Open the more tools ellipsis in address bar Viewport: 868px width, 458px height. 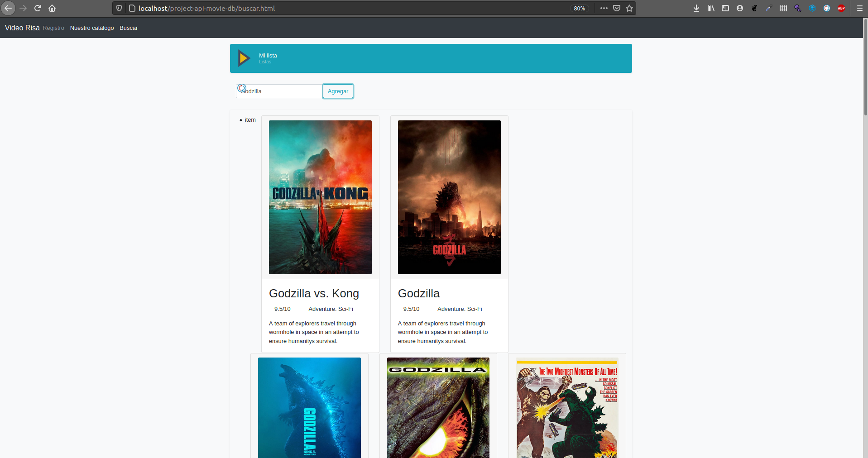[604, 8]
